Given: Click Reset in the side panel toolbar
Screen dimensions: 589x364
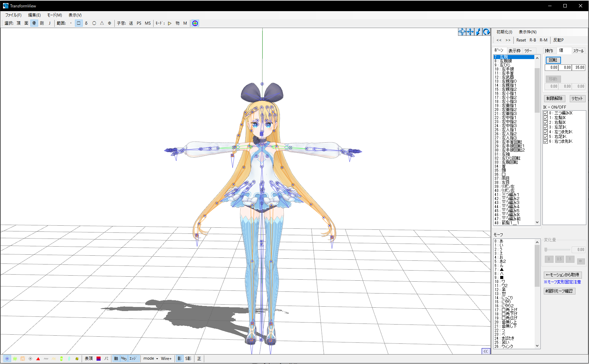Looking at the screenshot, I should click(521, 40).
